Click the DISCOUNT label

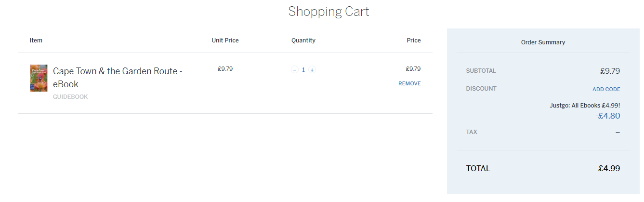[481, 89]
